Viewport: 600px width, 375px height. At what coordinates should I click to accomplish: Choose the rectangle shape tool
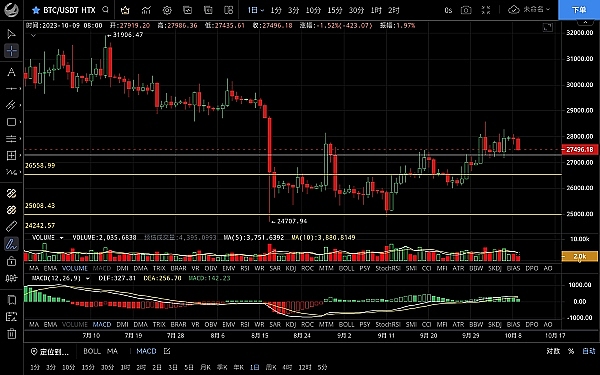click(11, 122)
